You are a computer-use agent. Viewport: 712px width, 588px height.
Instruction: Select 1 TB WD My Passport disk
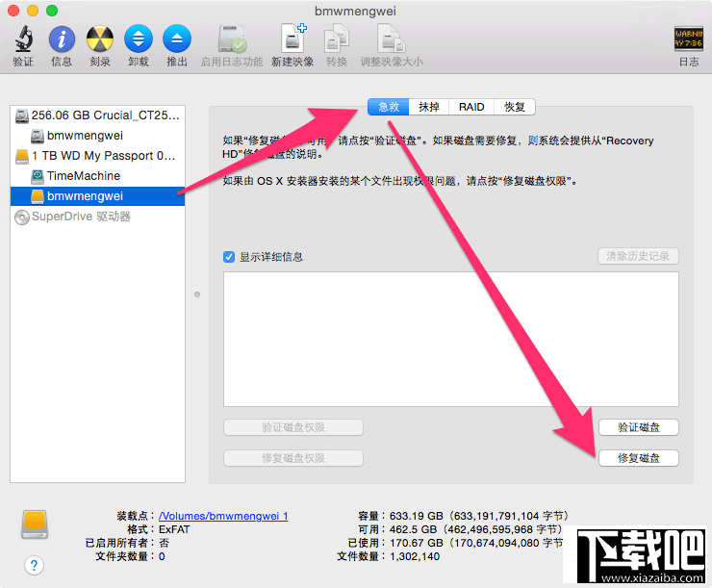(x=97, y=156)
